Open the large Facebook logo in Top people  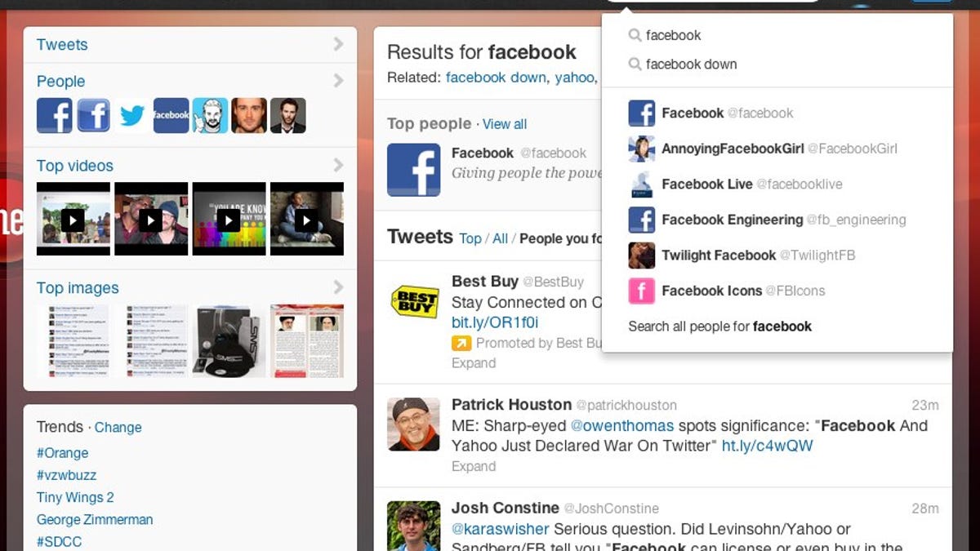[x=413, y=170]
